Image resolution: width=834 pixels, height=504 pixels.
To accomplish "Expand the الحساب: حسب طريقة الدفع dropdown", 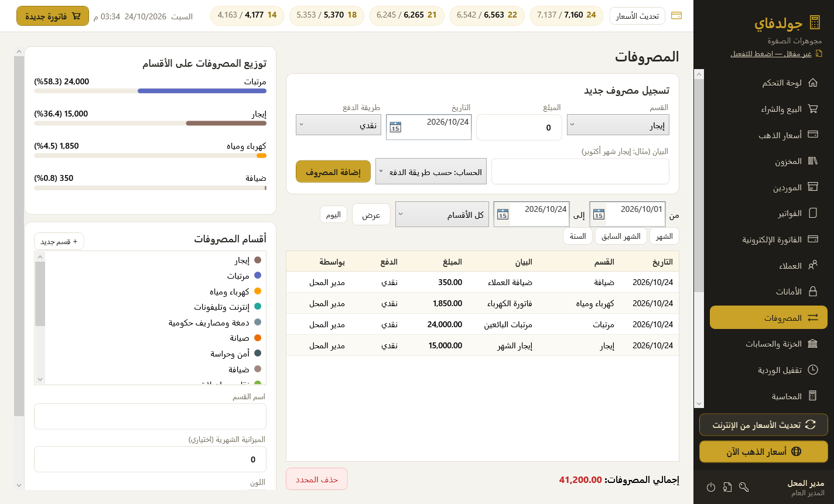I will 431,172.
